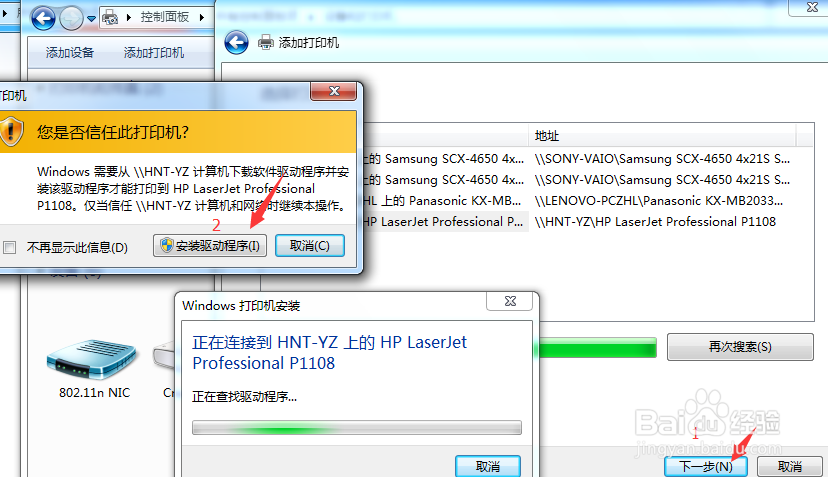Click 添加打印机 in the toolbar
The width and height of the screenshot is (828, 477).
click(x=154, y=52)
